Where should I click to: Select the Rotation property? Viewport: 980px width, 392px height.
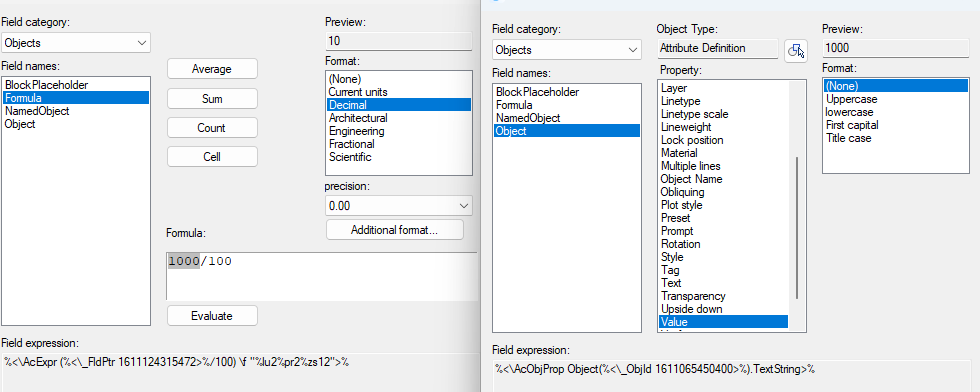click(680, 244)
